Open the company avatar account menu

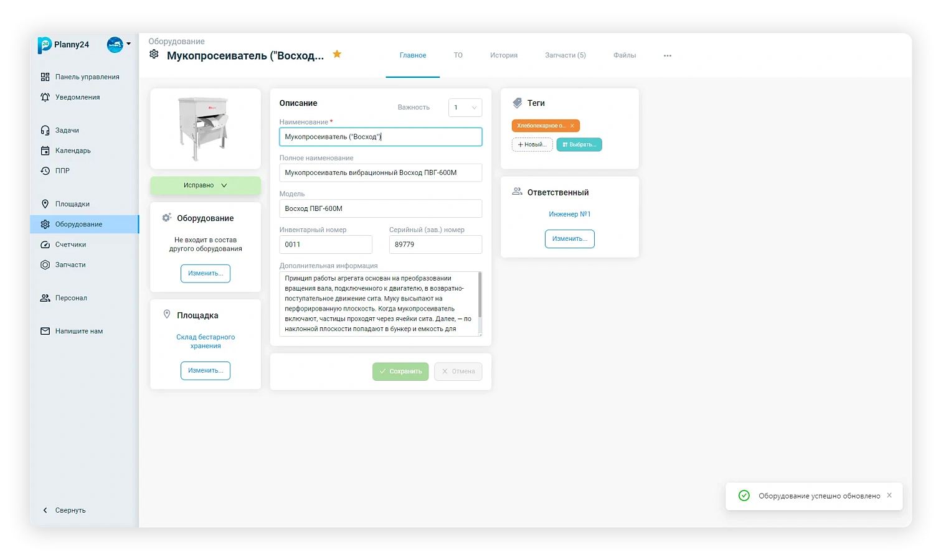click(x=119, y=44)
